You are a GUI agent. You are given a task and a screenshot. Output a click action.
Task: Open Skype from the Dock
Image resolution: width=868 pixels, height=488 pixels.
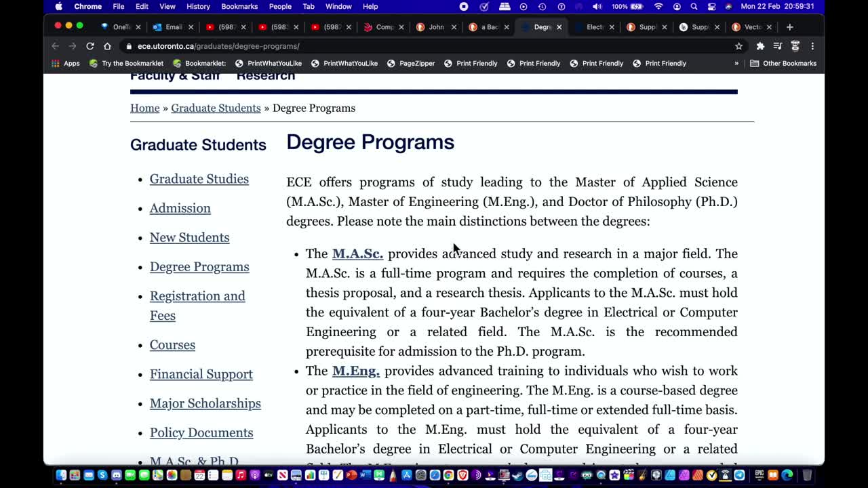tap(102, 475)
